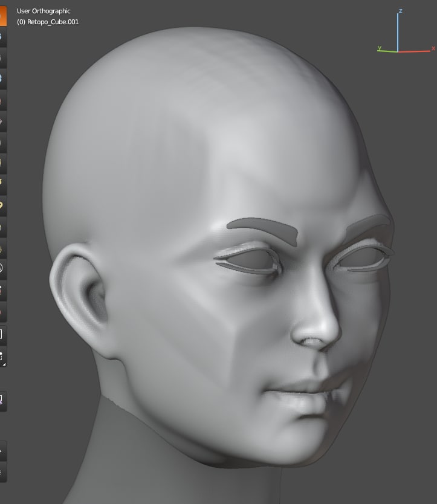Click the blue Z axis label
437x504 pixels.
[x=400, y=11]
